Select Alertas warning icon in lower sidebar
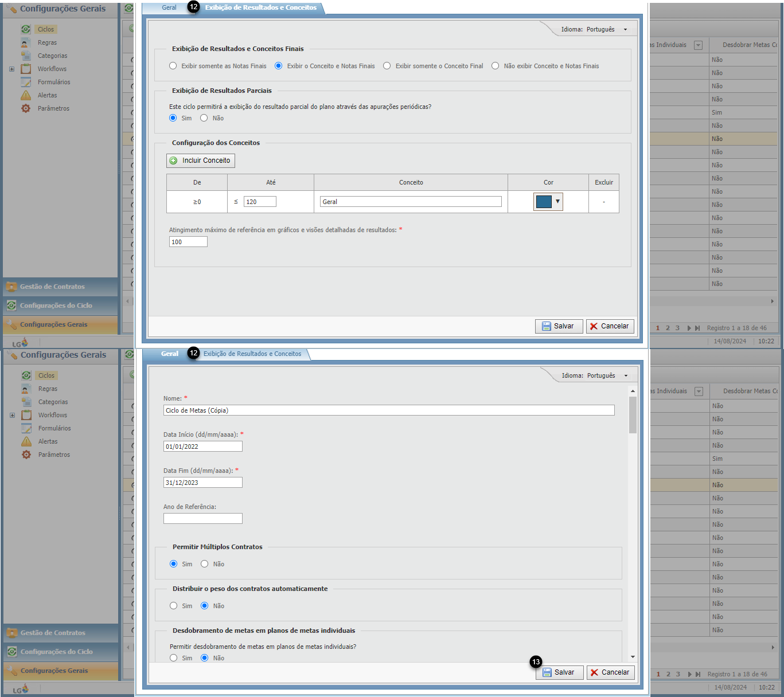Image resolution: width=784 pixels, height=697 pixels. point(26,441)
